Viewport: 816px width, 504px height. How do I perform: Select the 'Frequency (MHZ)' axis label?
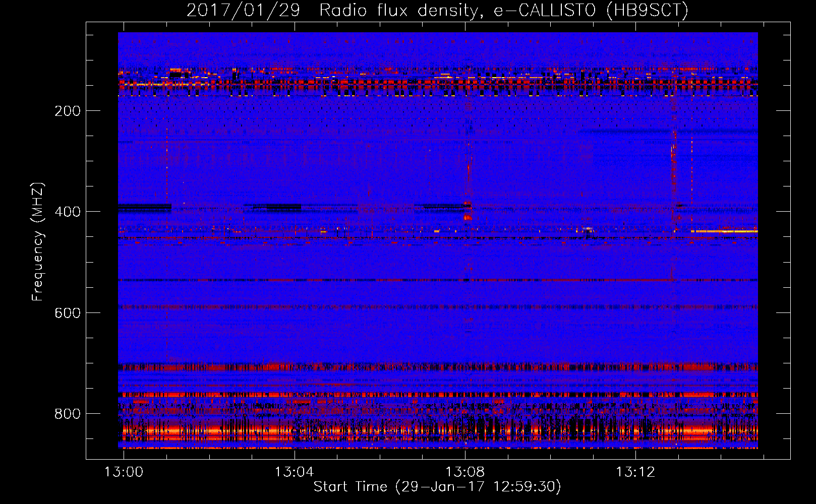(x=37, y=242)
